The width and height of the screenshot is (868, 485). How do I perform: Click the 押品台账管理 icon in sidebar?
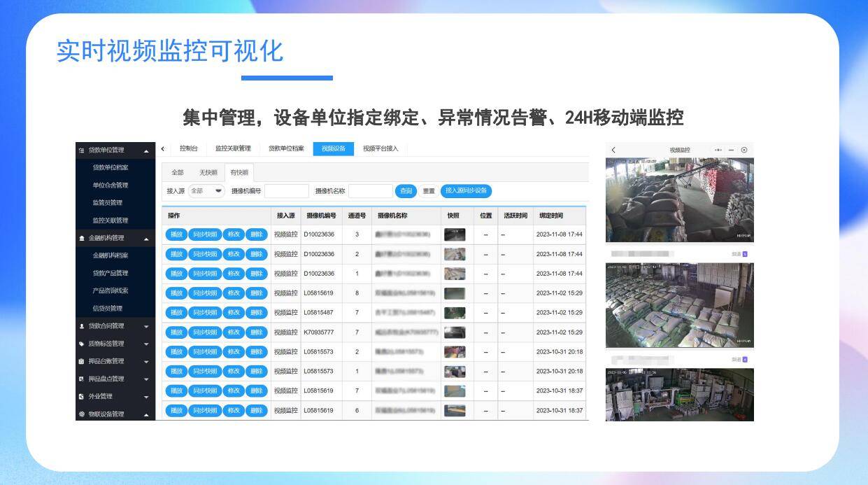82,361
